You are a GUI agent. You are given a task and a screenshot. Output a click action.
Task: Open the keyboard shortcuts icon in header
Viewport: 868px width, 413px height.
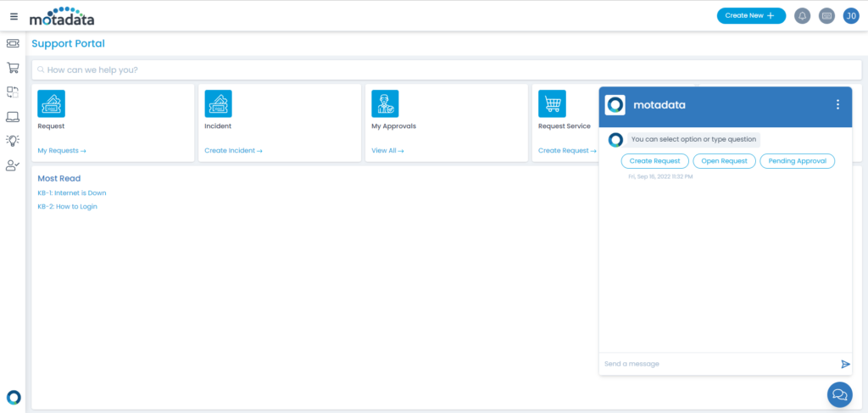(x=826, y=15)
